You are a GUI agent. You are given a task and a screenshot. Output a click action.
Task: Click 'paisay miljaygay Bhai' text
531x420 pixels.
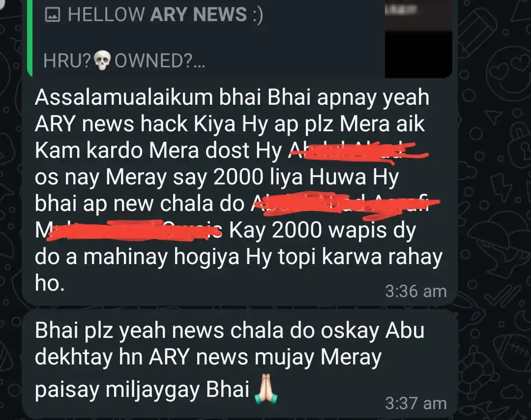[142, 390]
